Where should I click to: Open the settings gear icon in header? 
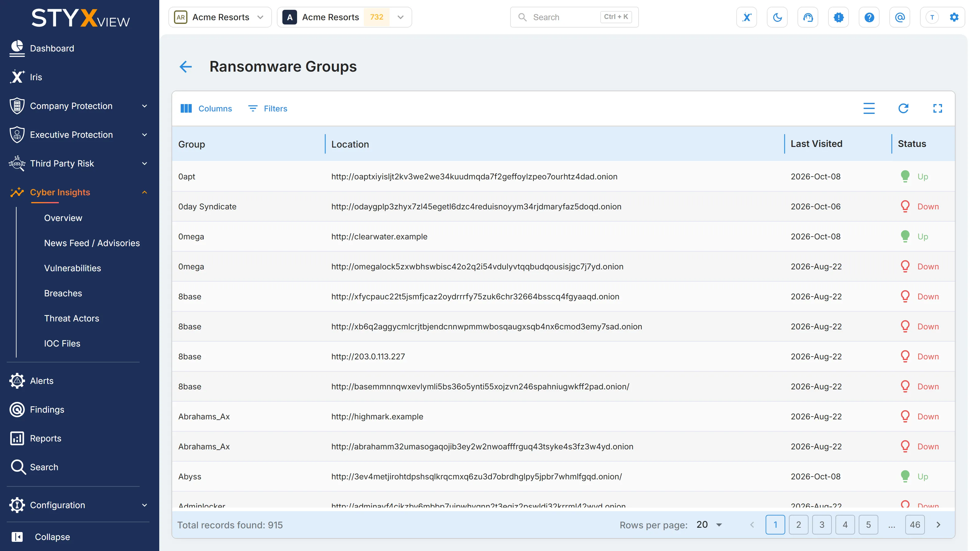click(954, 17)
